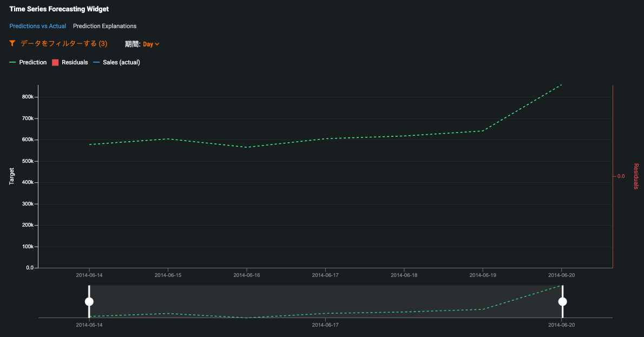This screenshot has width=644, height=337.
Task: Grab the right handle of the range slider
Action: tap(562, 301)
